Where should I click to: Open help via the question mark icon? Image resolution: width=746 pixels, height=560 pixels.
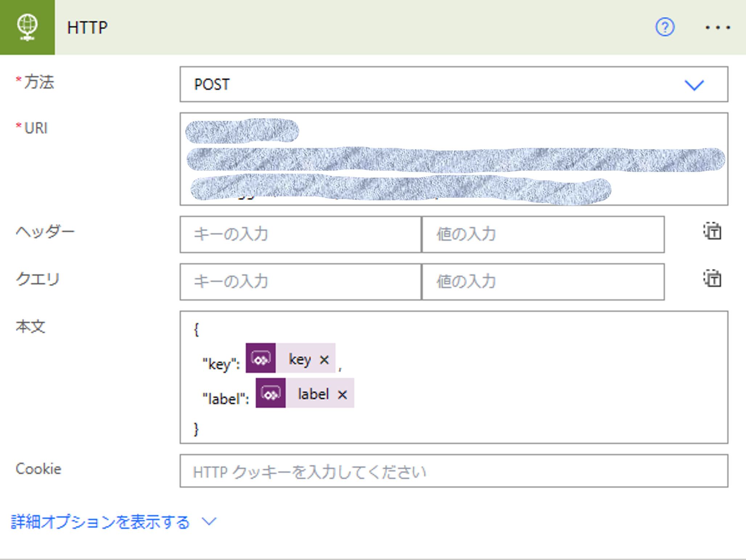(665, 27)
